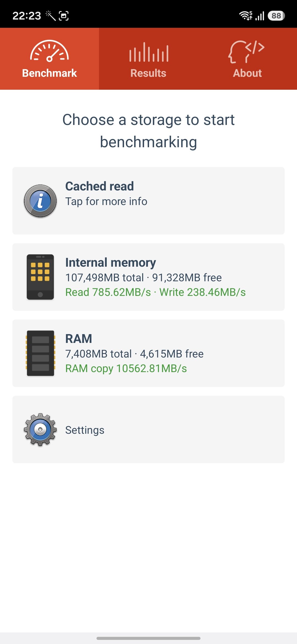Tap the battery indicator showing 88
The width and height of the screenshot is (297, 644).
tap(276, 16)
